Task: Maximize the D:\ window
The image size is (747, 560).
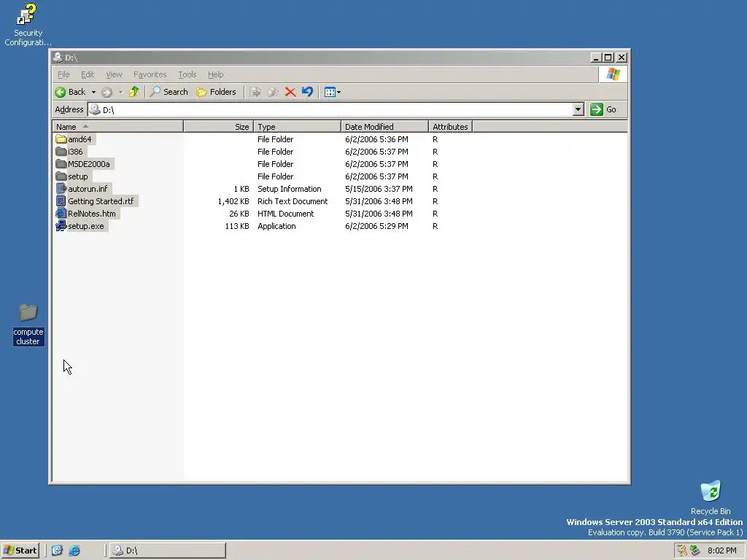Action: point(608,58)
